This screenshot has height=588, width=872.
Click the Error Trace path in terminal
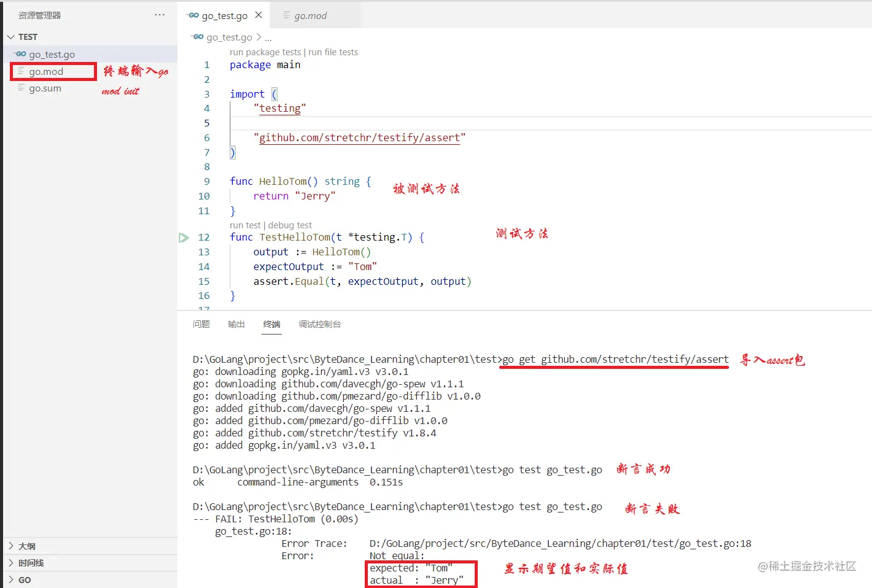560,544
